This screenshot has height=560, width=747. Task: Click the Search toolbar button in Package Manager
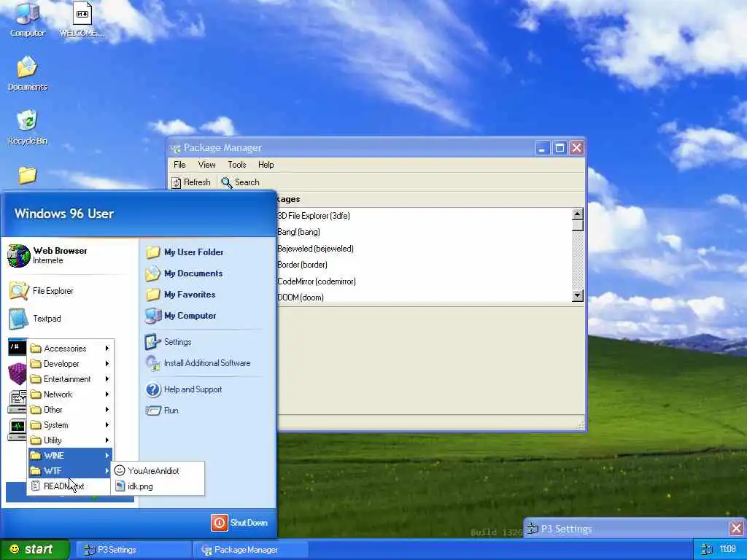pyautogui.click(x=240, y=182)
